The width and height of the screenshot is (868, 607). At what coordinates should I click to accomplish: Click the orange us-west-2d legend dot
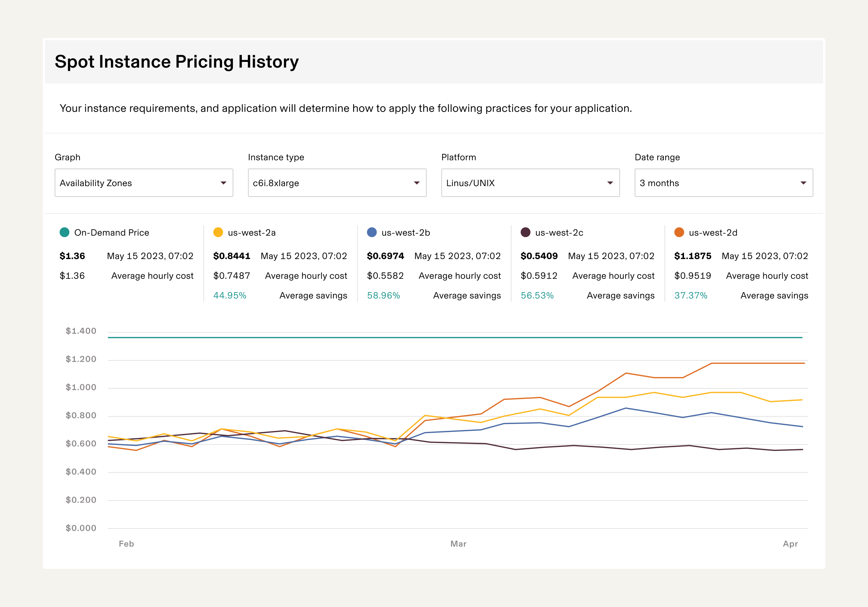(679, 232)
